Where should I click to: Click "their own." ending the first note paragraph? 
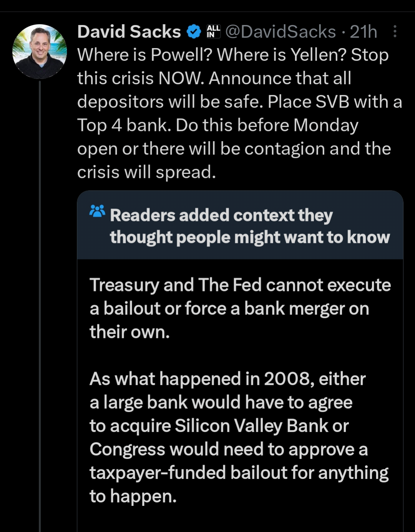click(129, 332)
